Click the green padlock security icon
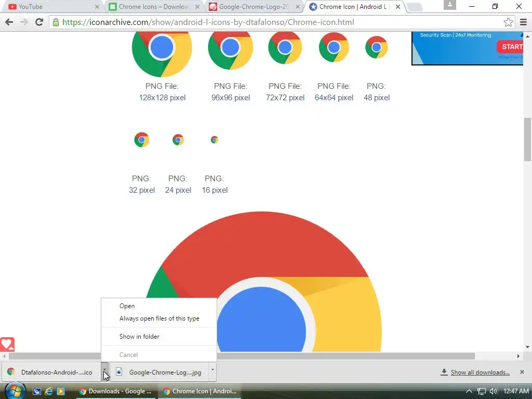This screenshot has width=532, height=399. [56, 22]
